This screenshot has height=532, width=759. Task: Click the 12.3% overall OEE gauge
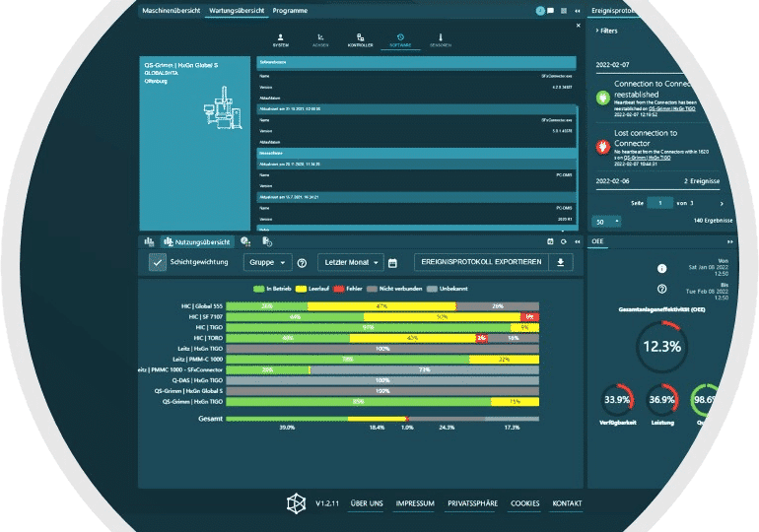point(661,346)
